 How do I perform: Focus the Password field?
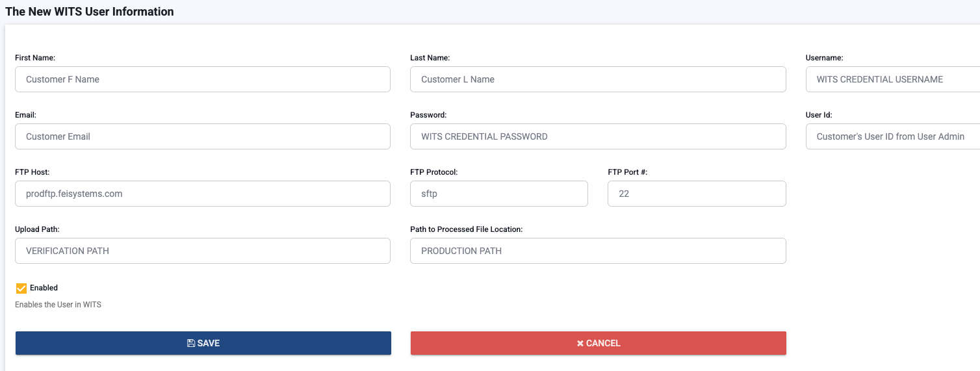click(x=598, y=136)
